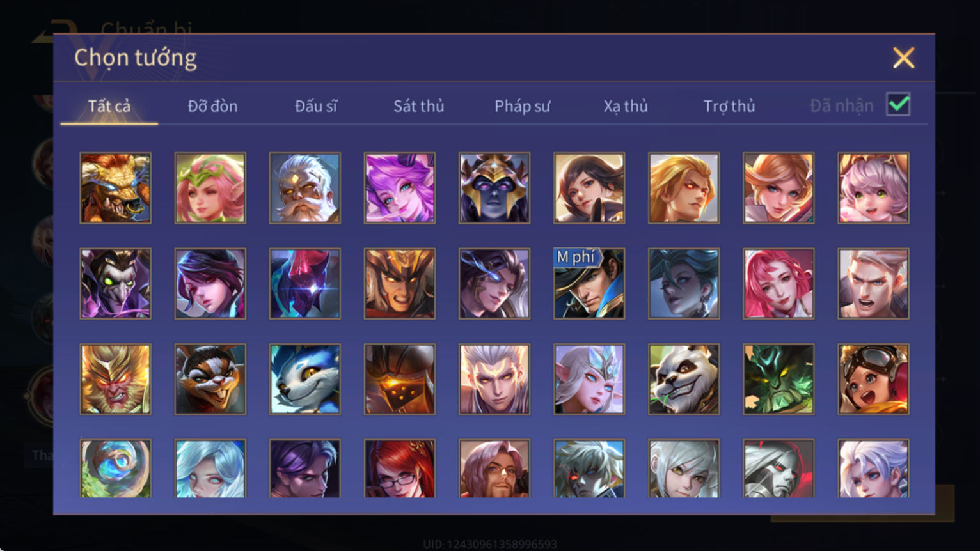The width and height of the screenshot is (980, 551).
Task: Select the panda hero portrait
Action: (684, 379)
